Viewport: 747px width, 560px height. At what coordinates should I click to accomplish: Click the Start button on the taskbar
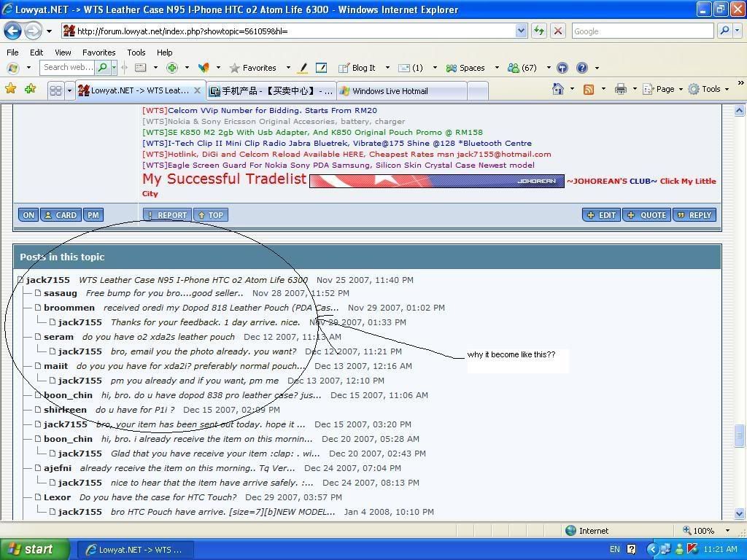click(x=33, y=548)
